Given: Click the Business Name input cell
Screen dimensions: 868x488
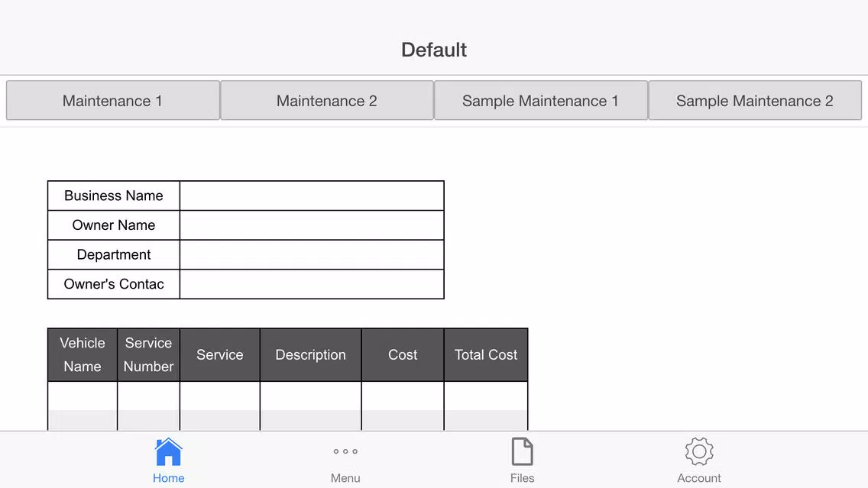Looking at the screenshot, I should click(312, 196).
